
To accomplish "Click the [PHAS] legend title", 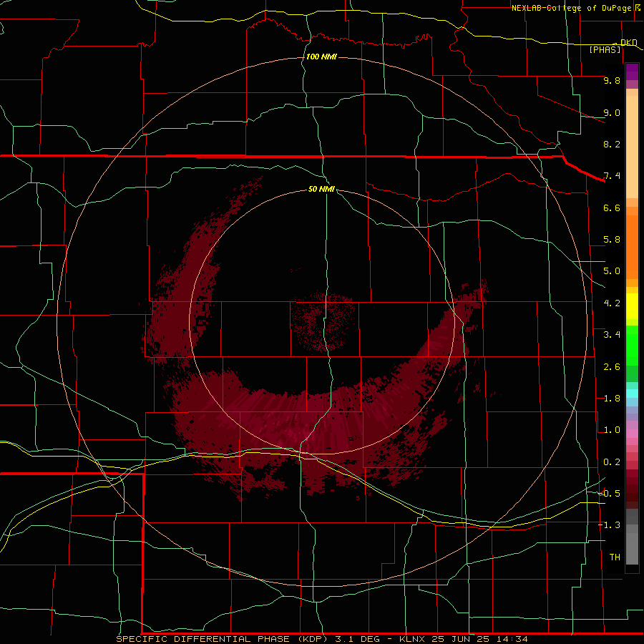I will (605, 50).
